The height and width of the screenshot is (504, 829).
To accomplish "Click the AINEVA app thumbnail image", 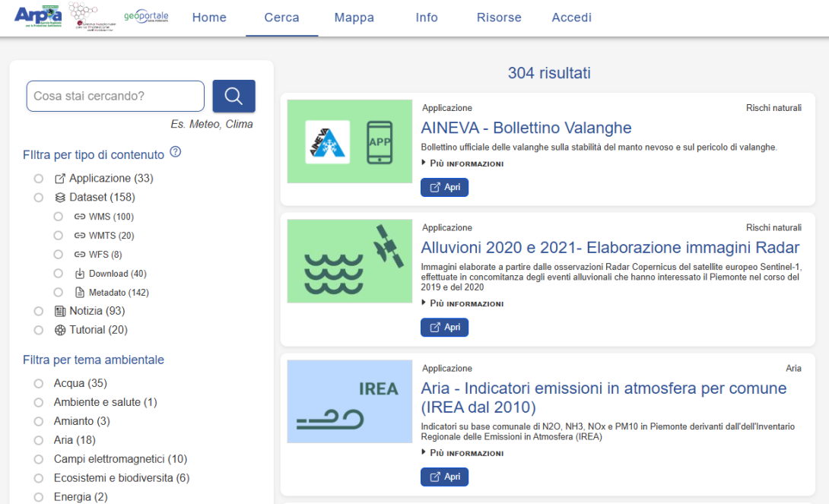I will tap(349, 141).
